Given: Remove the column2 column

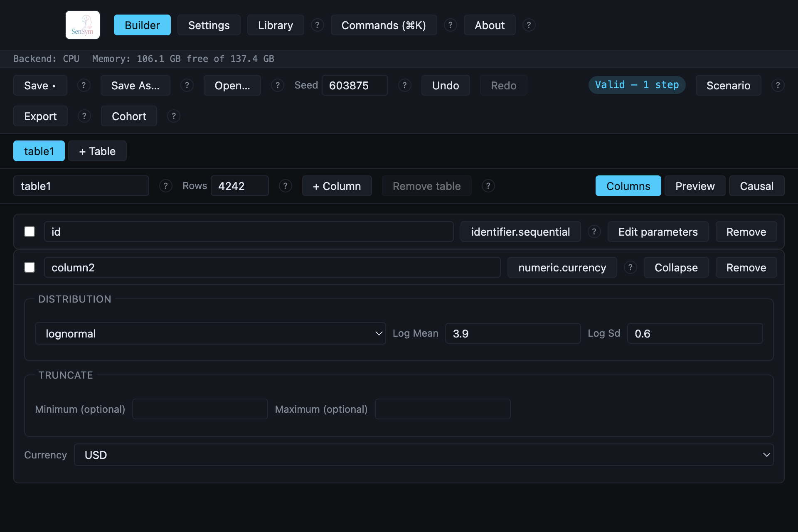Looking at the screenshot, I should (x=746, y=267).
